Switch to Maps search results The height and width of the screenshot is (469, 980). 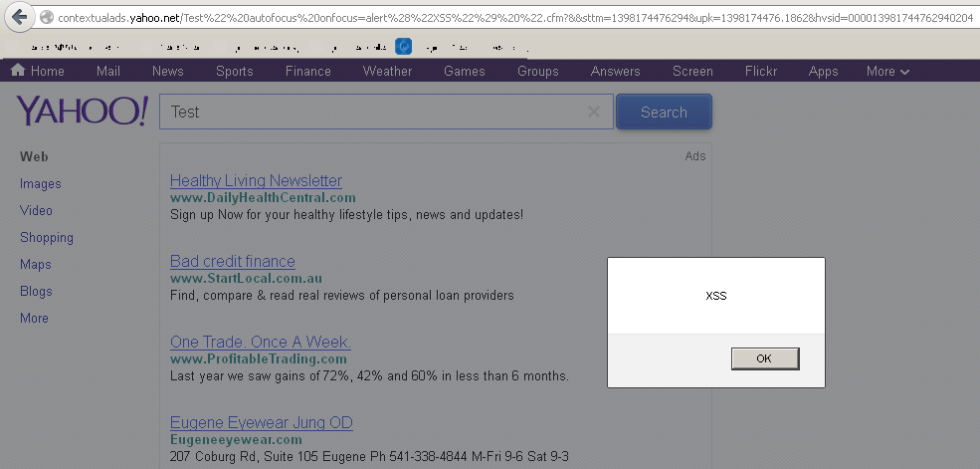36,265
